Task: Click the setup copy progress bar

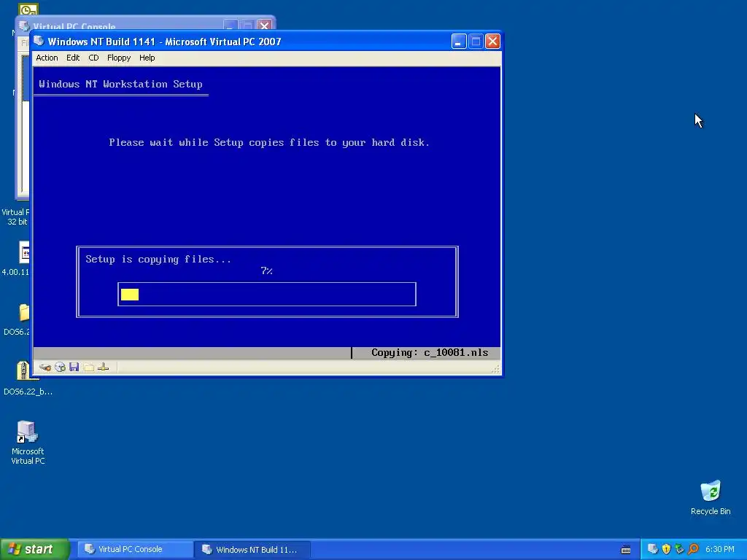Action: click(x=267, y=295)
